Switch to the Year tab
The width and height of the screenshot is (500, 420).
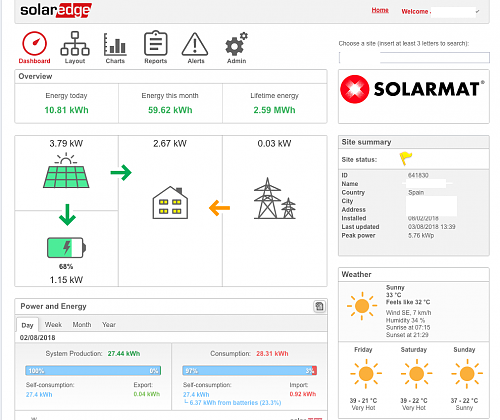[x=109, y=325]
